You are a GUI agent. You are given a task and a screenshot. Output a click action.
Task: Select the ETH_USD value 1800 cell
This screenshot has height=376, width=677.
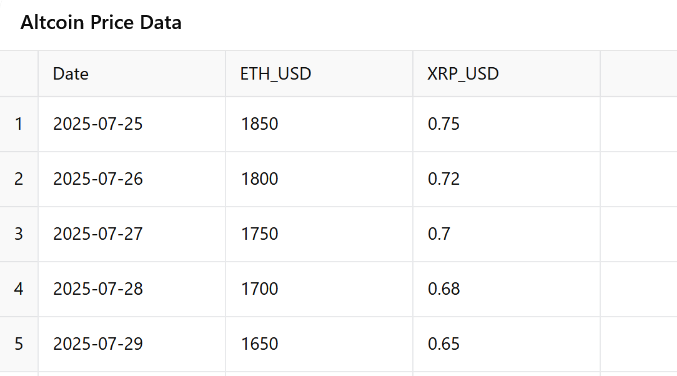(x=319, y=179)
